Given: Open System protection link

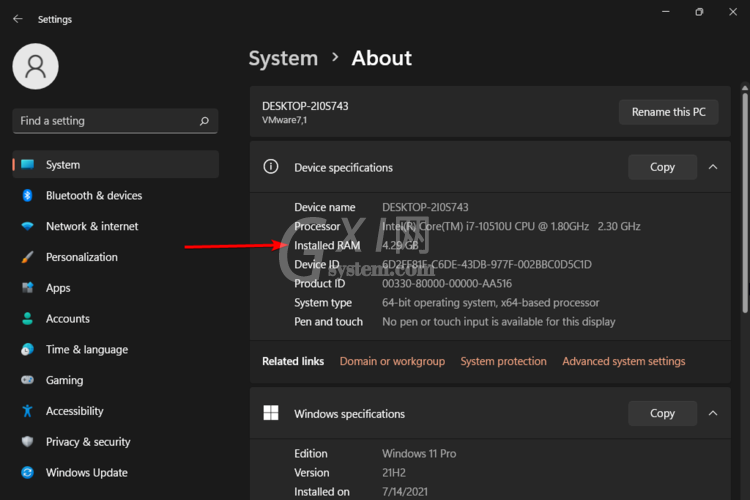Looking at the screenshot, I should 503,361.
